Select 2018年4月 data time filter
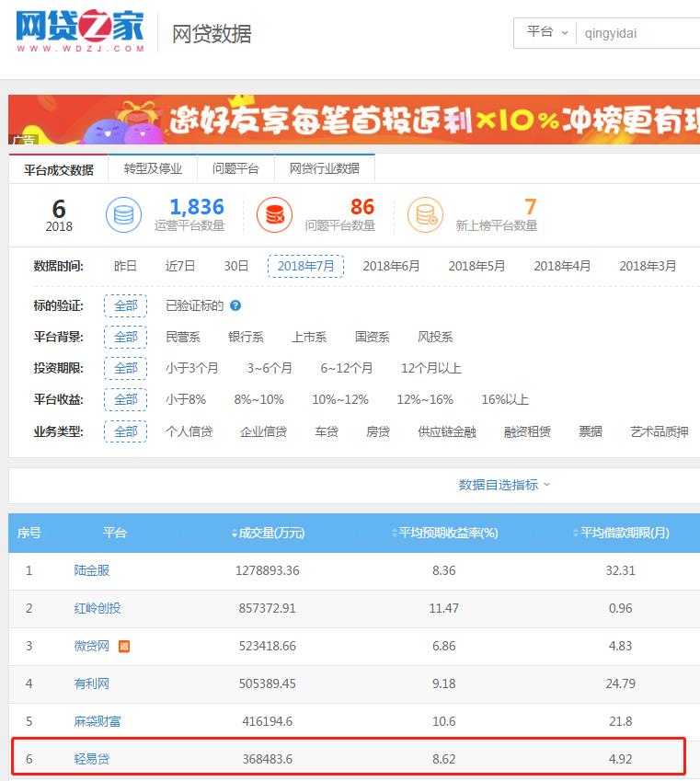The image size is (700, 781). [563, 266]
